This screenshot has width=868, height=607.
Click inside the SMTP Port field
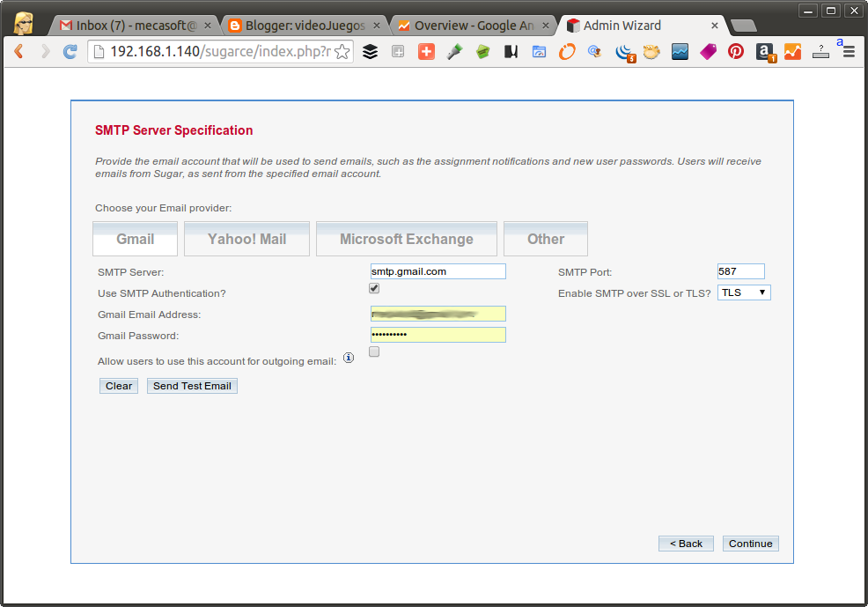coord(740,270)
